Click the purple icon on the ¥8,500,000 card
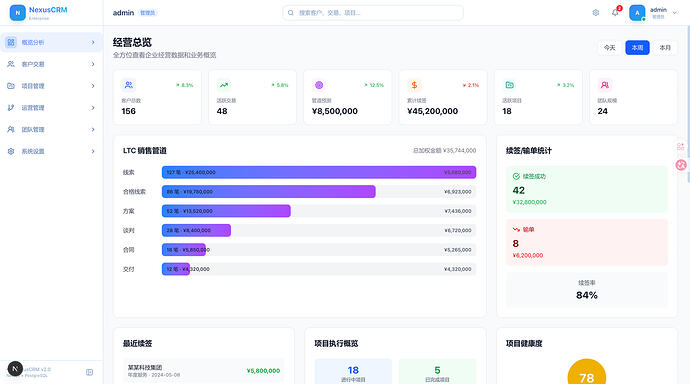Screen dimensions: 690x384 319,85
